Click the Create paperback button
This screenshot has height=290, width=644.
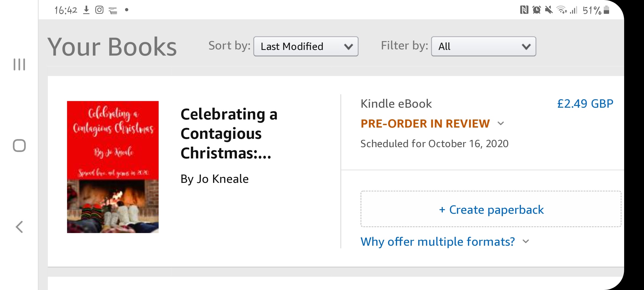[491, 209]
